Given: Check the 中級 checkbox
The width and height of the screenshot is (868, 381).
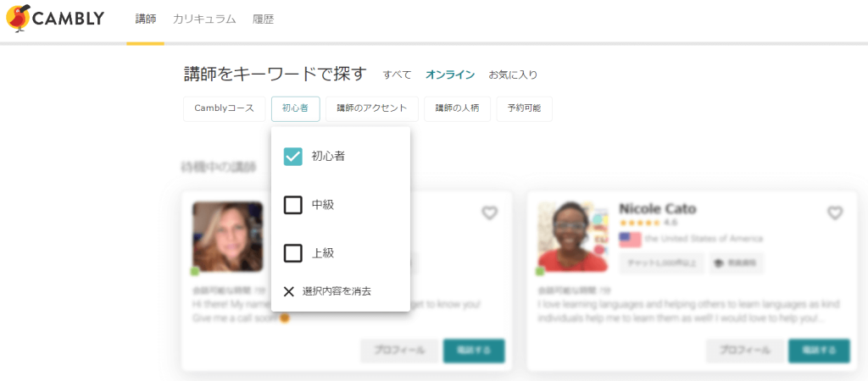Looking at the screenshot, I should (293, 205).
